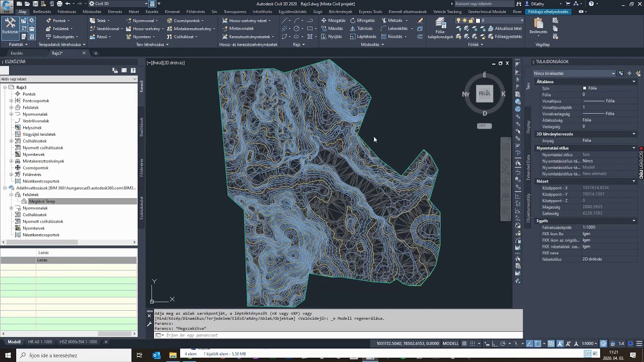
Task: Expand the Módosítás panel title
Action: pyautogui.click(x=372, y=45)
